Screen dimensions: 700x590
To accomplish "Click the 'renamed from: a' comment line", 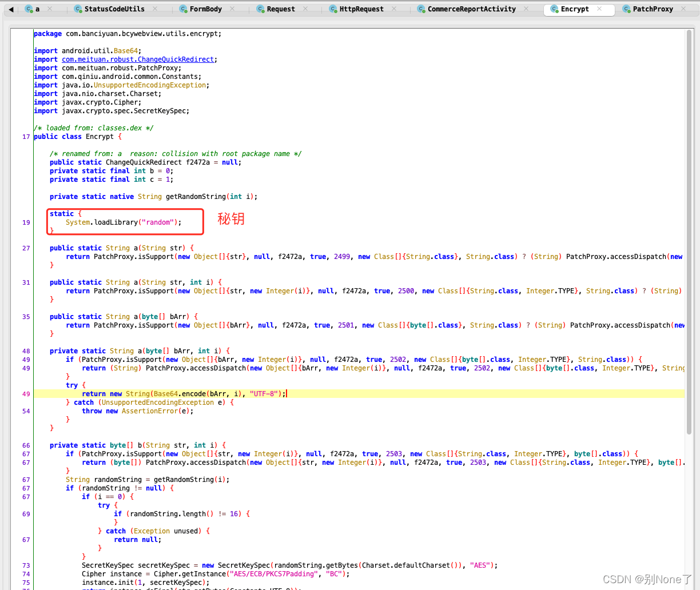I will click(176, 154).
